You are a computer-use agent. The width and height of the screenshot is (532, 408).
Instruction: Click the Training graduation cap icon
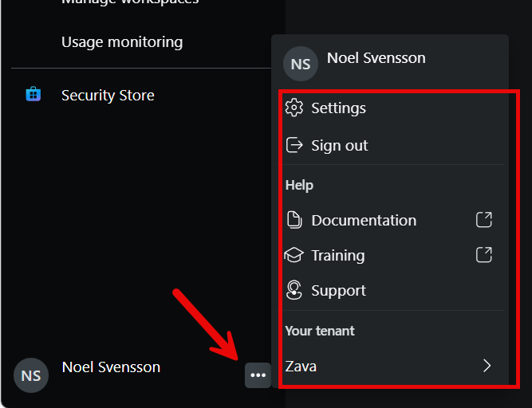coord(294,255)
